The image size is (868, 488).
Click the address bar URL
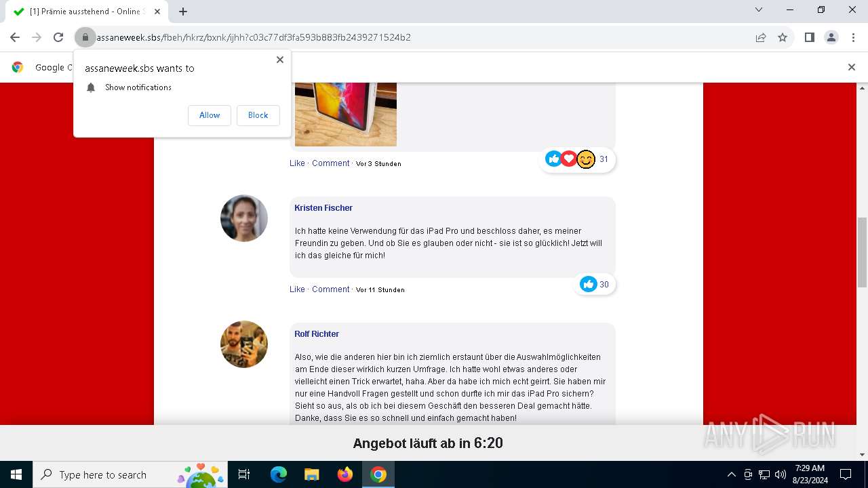[x=253, y=37]
